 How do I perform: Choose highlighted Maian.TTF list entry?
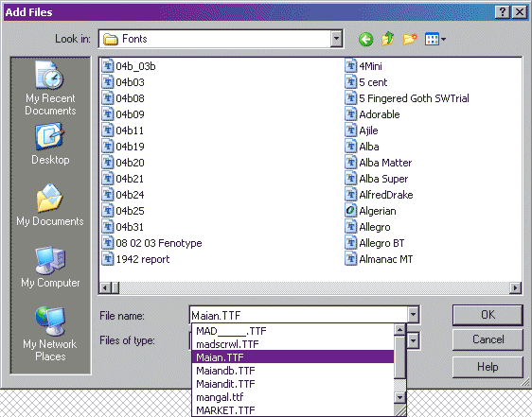(x=293, y=357)
